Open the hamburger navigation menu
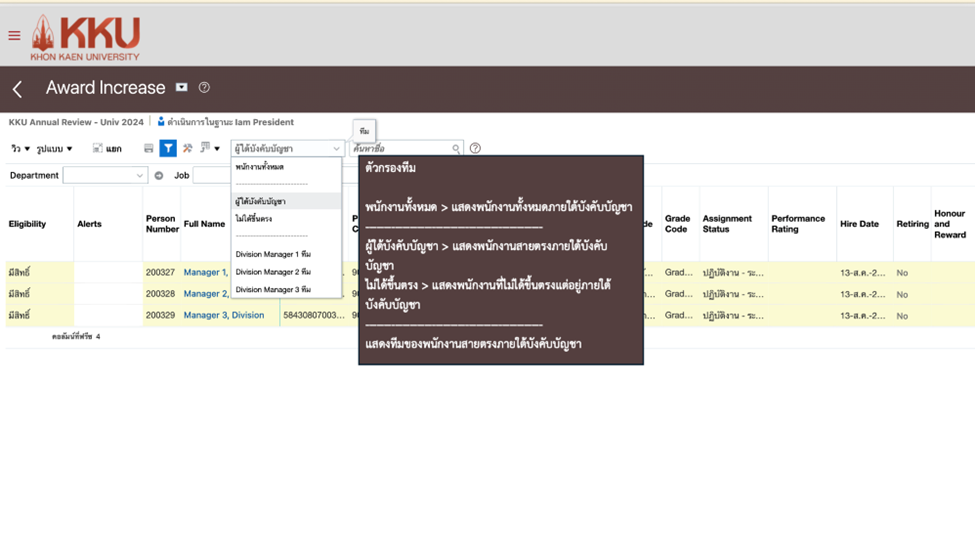Screen dimensions: 975x553 pos(14,36)
